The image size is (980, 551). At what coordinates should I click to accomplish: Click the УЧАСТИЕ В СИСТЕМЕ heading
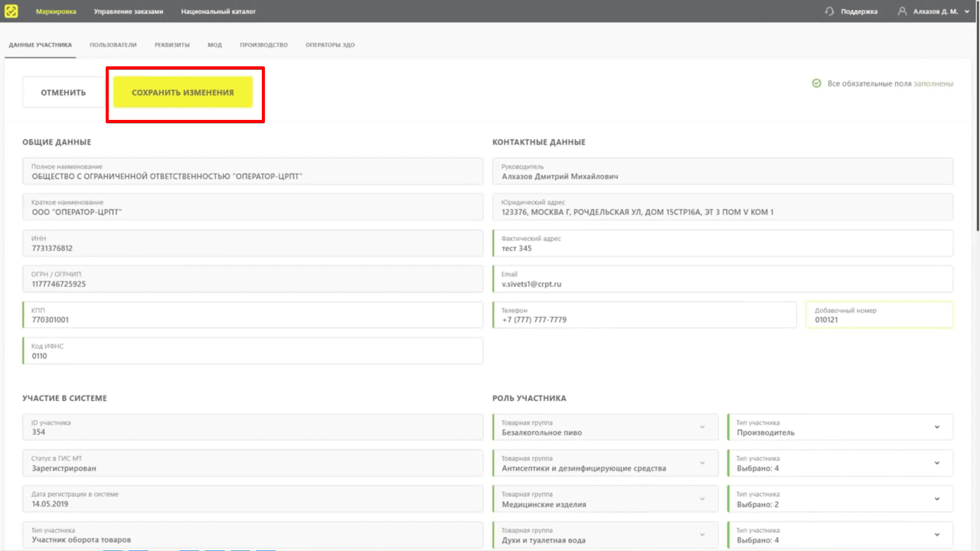(x=65, y=398)
